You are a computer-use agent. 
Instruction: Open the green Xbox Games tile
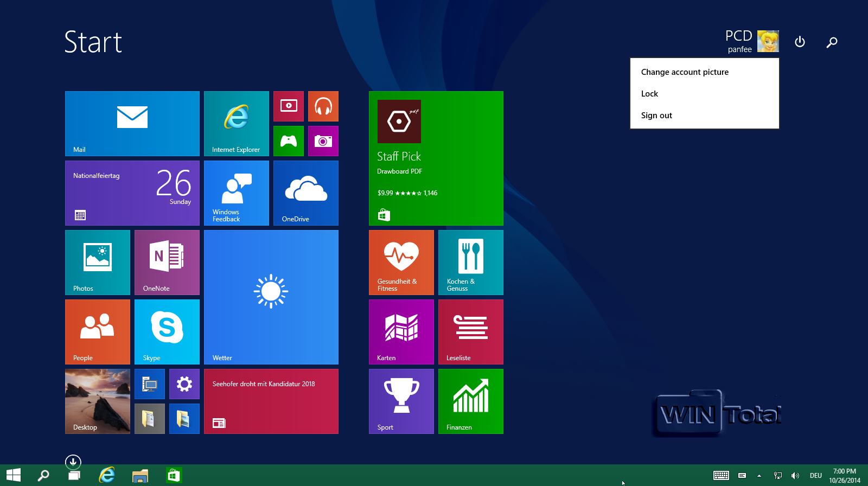289,141
